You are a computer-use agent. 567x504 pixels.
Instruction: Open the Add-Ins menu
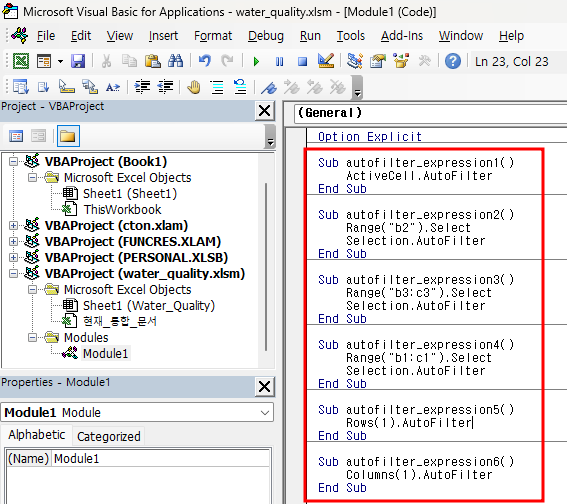click(x=402, y=36)
